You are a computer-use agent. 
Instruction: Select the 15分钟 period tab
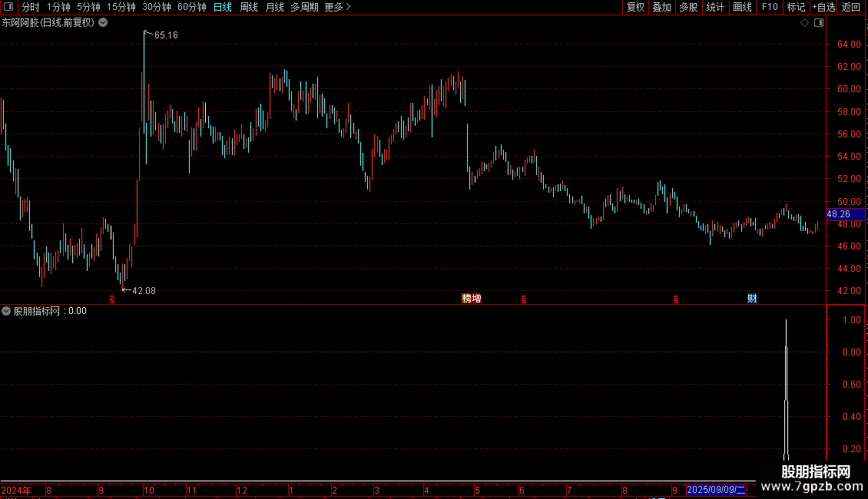pyautogui.click(x=121, y=7)
